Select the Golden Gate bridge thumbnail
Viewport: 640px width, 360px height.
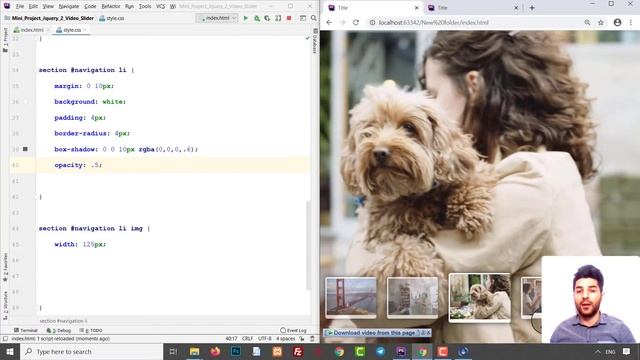pos(351,298)
